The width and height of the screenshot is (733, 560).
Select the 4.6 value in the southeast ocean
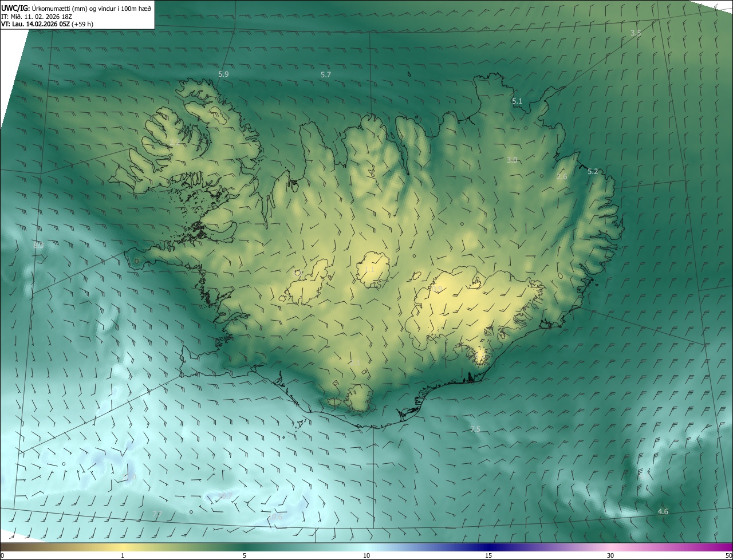pyautogui.click(x=663, y=511)
